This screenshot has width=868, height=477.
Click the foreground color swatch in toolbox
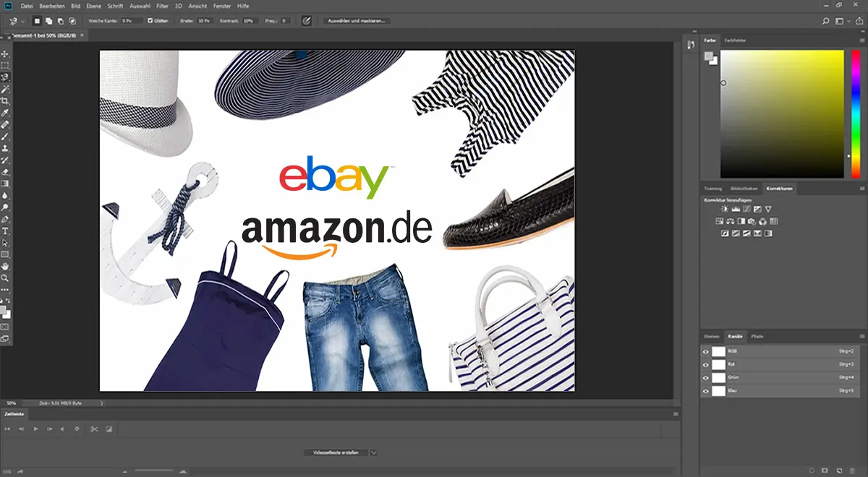4,310
